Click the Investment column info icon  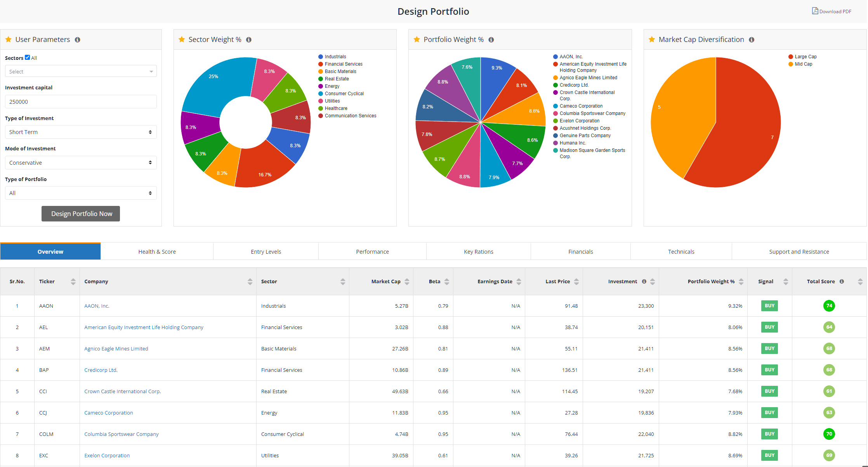pyautogui.click(x=644, y=281)
